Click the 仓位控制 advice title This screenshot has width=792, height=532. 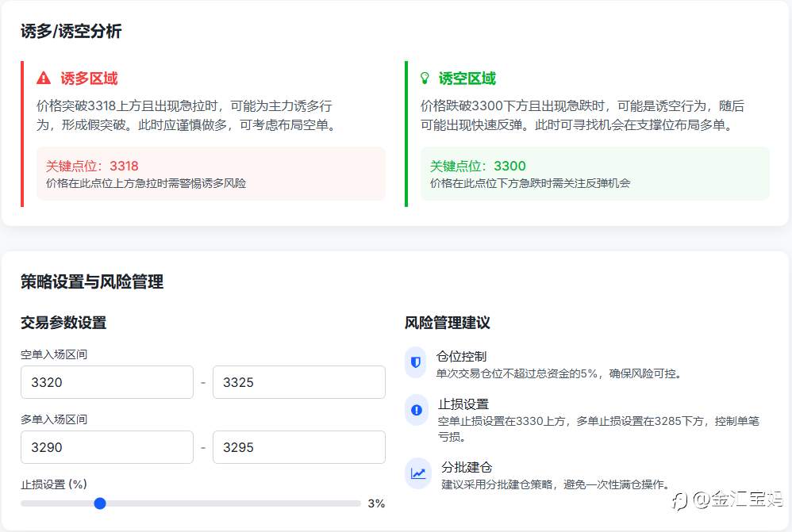pyautogui.click(x=461, y=356)
